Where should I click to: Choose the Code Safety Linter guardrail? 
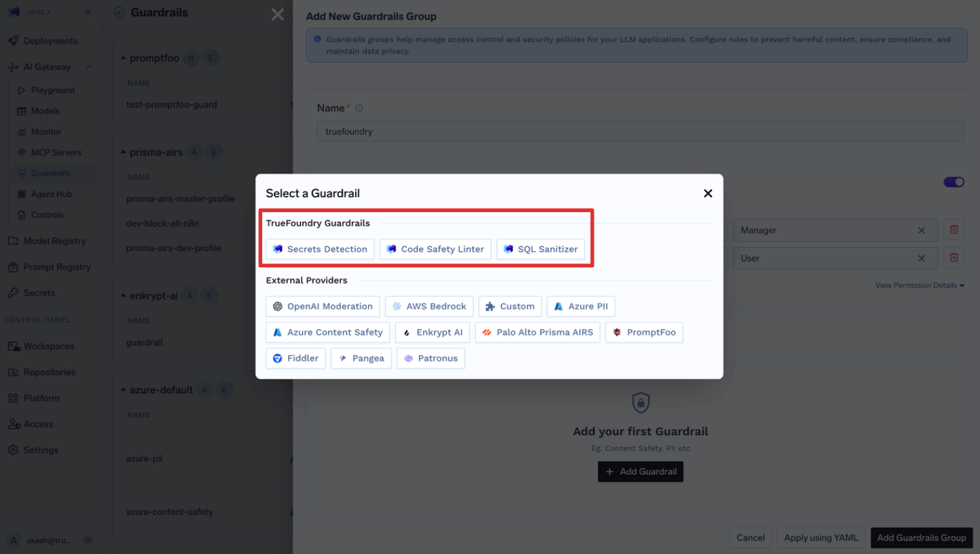[x=435, y=249]
